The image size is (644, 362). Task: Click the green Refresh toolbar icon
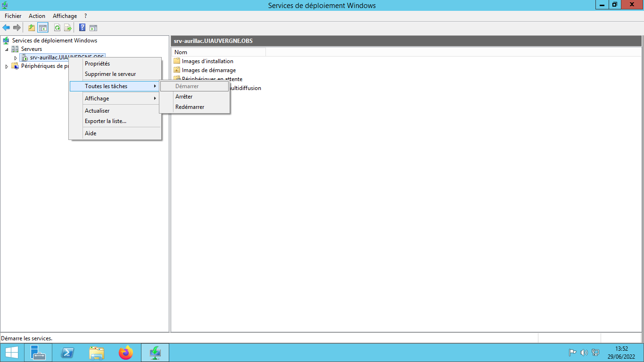pos(57,27)
